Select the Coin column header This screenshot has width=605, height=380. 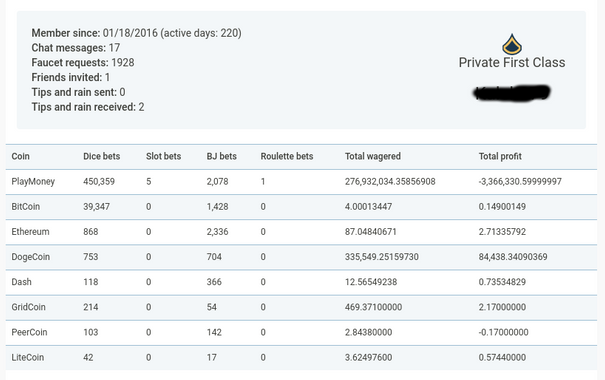pos(20,156)
